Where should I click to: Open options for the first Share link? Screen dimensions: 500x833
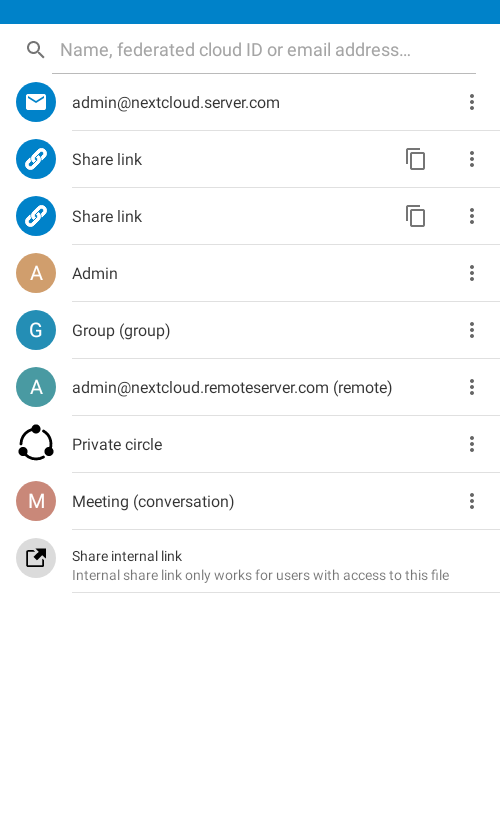pyautogui.click(x=472, y=159)
